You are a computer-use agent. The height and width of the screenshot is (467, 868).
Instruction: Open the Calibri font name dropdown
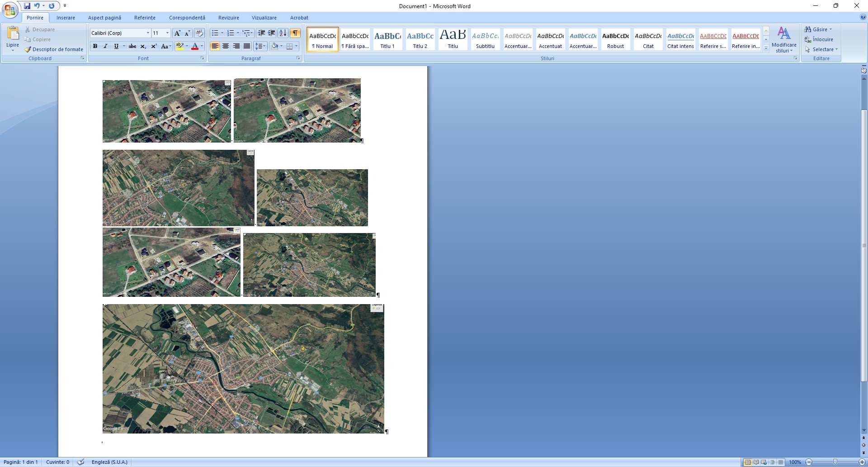tap(148, 33)
